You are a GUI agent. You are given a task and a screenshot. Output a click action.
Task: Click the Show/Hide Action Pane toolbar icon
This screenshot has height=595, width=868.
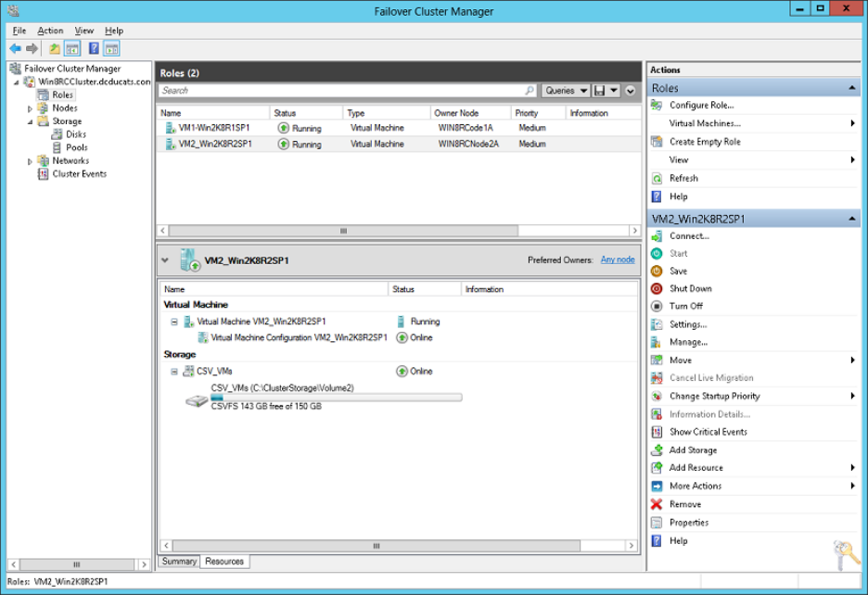pyautogui.click(x=112, y=49)
